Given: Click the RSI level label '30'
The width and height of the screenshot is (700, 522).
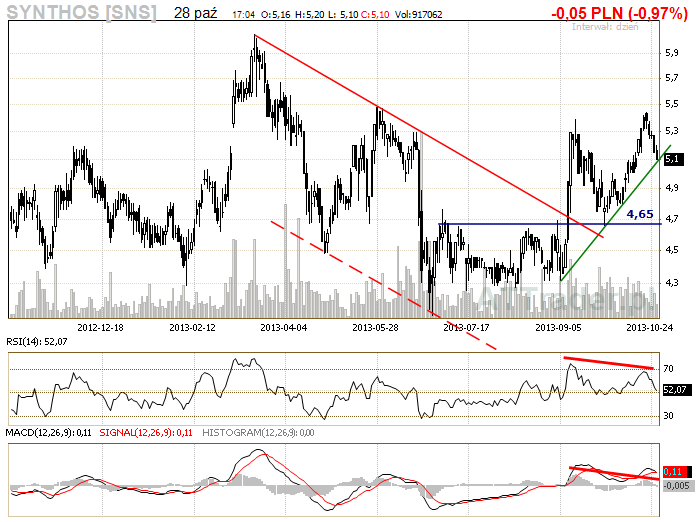Looking at the screenshot, I should [x=668, y=416].
